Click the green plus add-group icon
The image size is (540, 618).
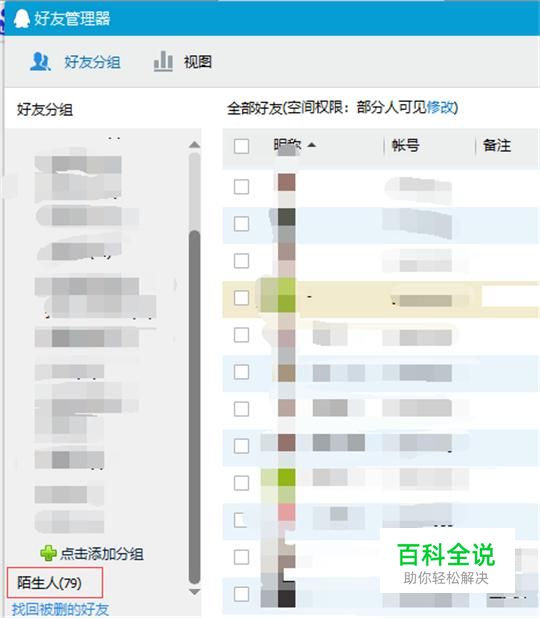(48, 553)
